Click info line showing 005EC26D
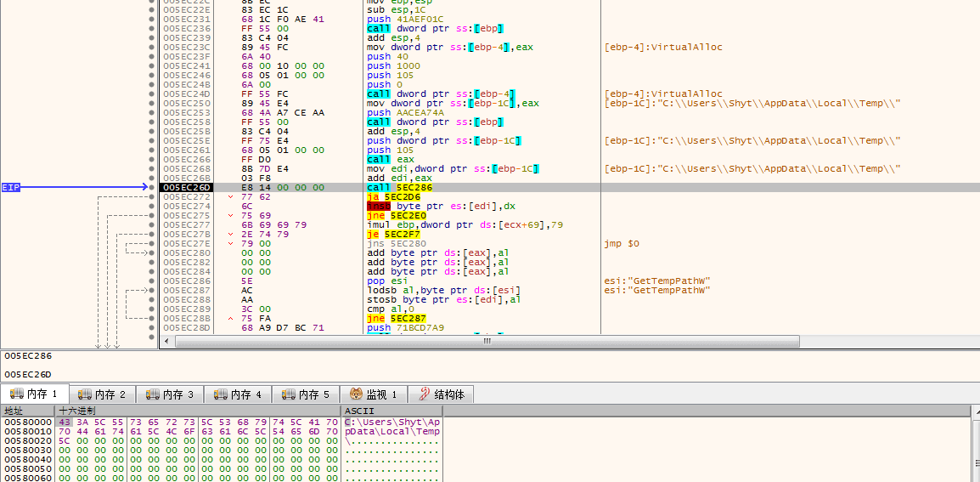980x482 pixels. pyautogui.click(x=28, y=374)
